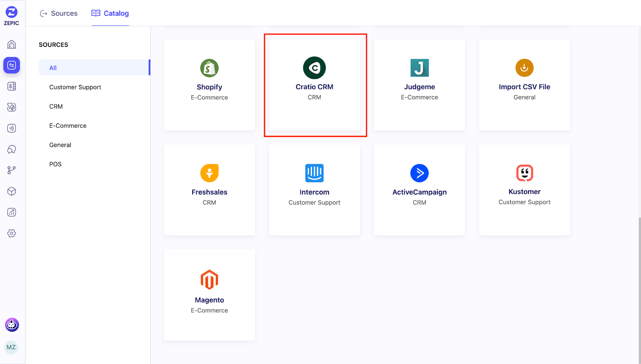This screenshot has width=641, height=364.
Task: Click the assistant bot avatar icon
Action: (12, 325)
